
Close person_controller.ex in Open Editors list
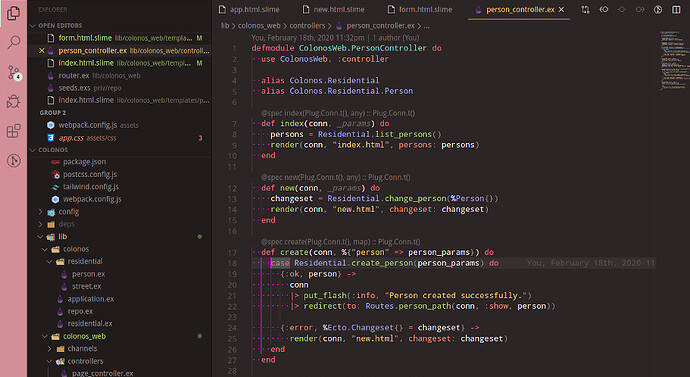tap(41, 51)
